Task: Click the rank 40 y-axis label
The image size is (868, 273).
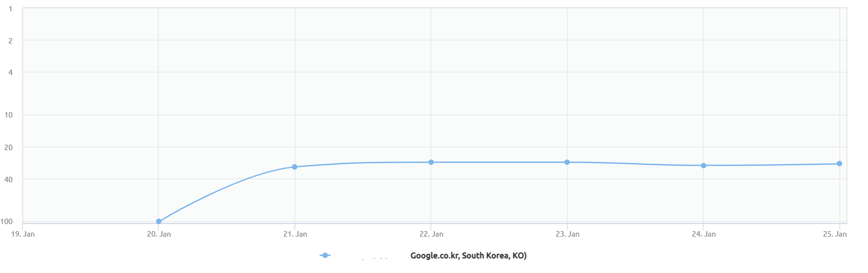Action: pos(9,179)
